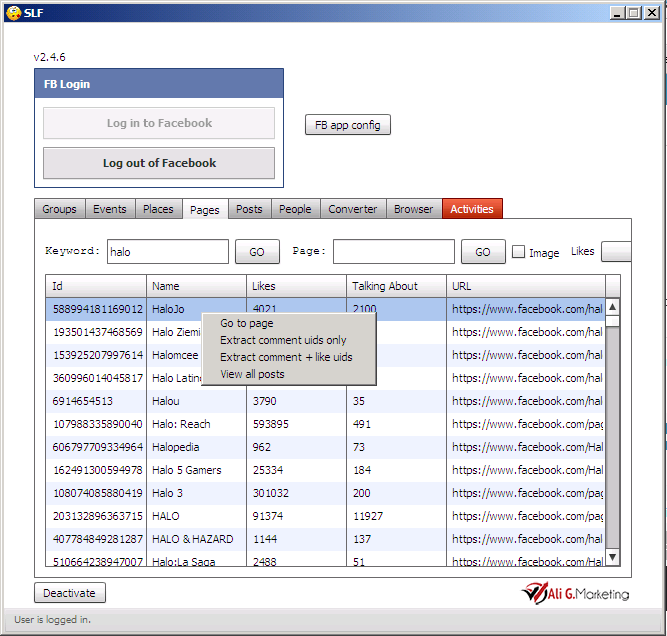Select the Halo 5 Gamers row

click(325, 470)
